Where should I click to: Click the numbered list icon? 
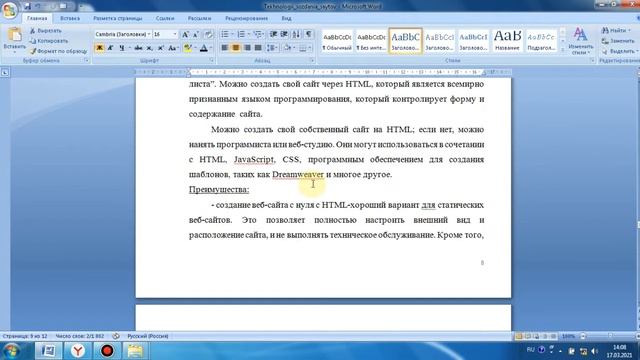pyautogui.click(x=241, y=34)
